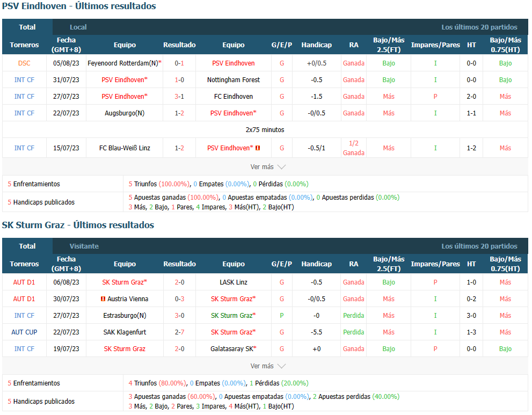
Task: Open 'Los últimos 20 partidos' in Sturm Graz section
Action: (x=479, y=246)
